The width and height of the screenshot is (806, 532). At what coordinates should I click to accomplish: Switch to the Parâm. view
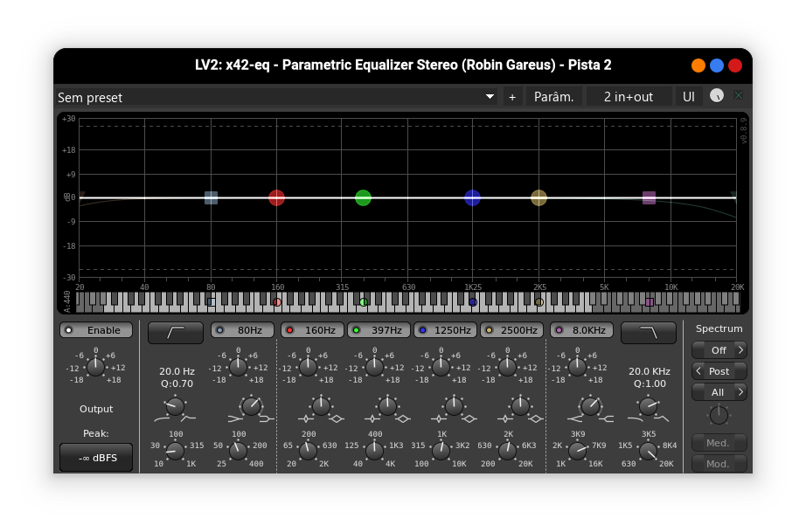[x=554, y=96]
